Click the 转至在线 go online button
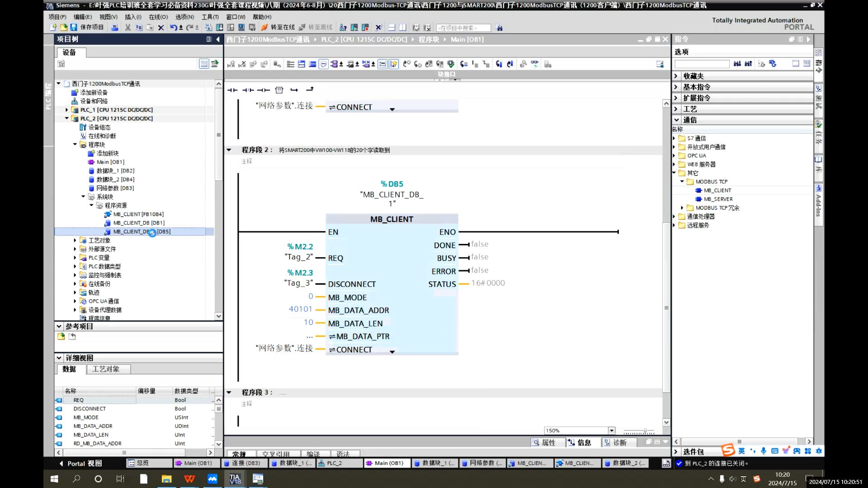 [x=278, y=28]
